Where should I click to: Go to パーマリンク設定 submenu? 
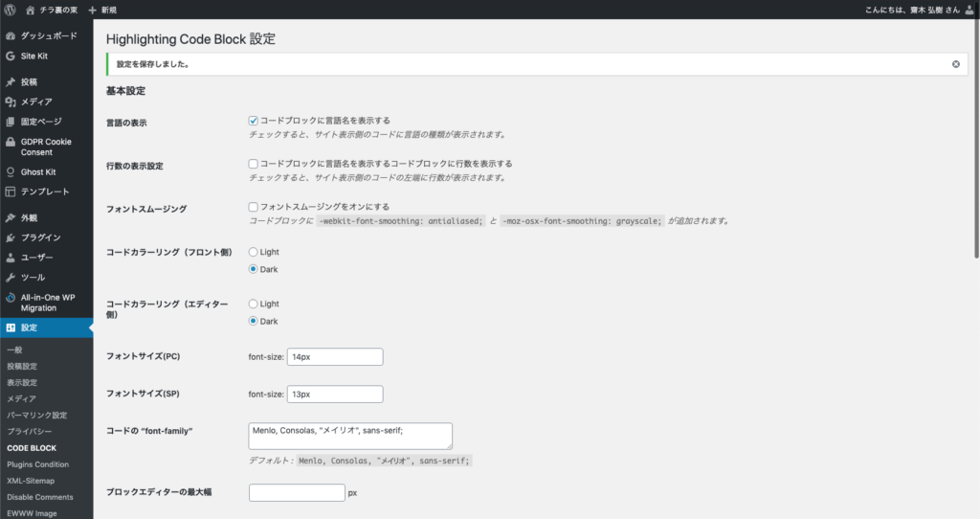tap(37, 416)
